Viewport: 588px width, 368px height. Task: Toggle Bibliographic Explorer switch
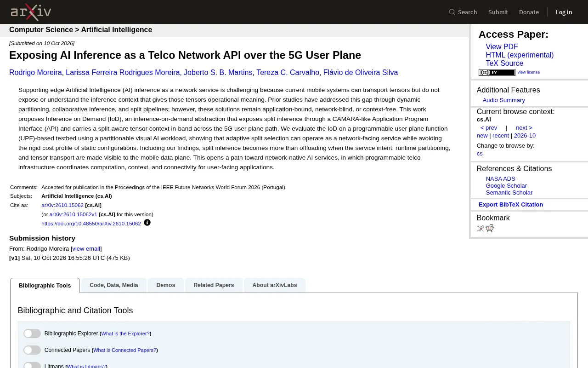(x=32, y=333)
